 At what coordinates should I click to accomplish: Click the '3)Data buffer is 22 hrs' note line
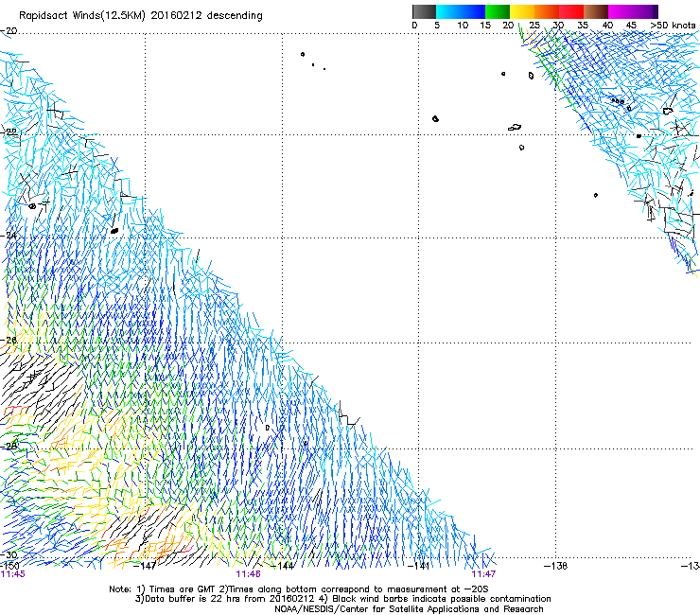(x=342, y=599)
